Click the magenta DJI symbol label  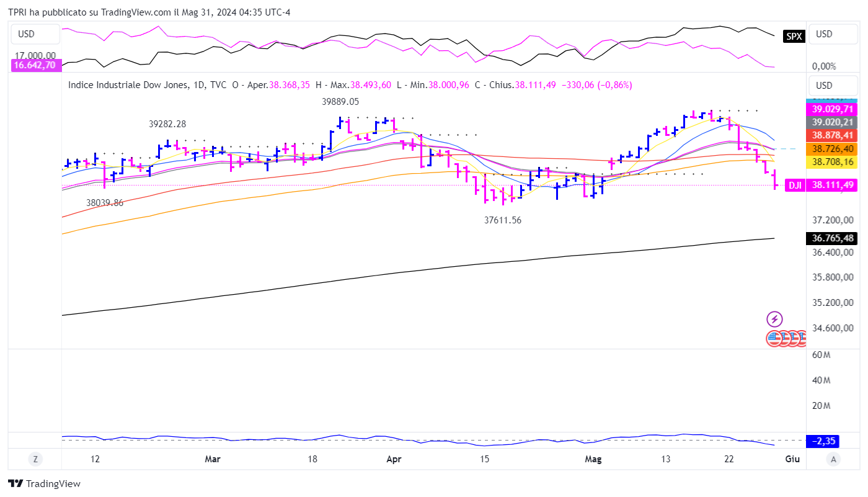tap(795, 185)
